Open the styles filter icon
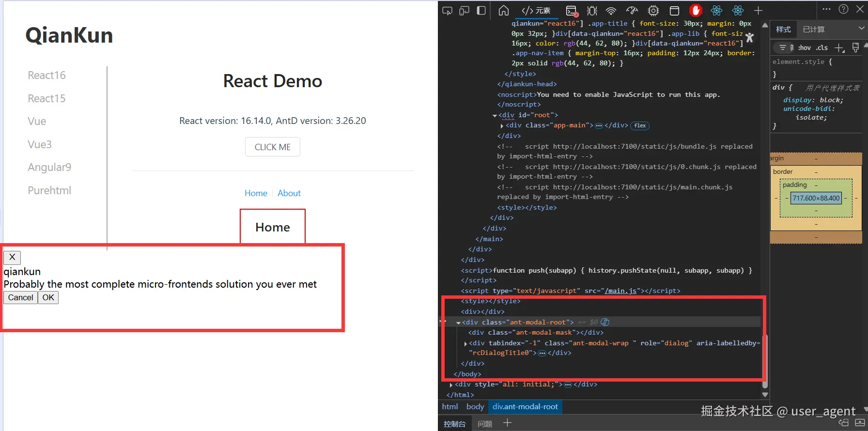The height and width of the screenshot is (431, 868). 782,47
